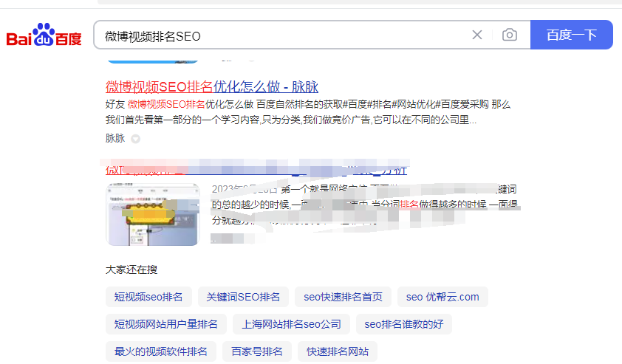Open the blurred second result thumbnail
Image resolution: width=622 pixels, height=364 pixels.
152,215
